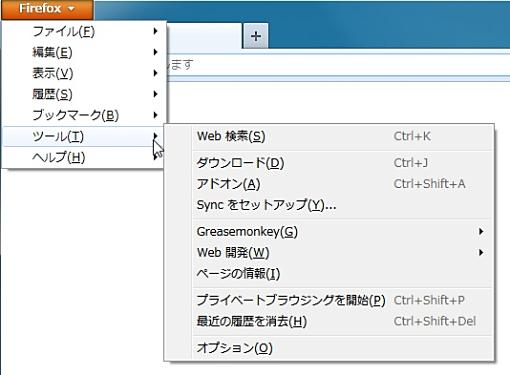Viewport: 510px width, 375px height.
Task: Select ページの情報(I) entry
Action: (x=343, y=274)
